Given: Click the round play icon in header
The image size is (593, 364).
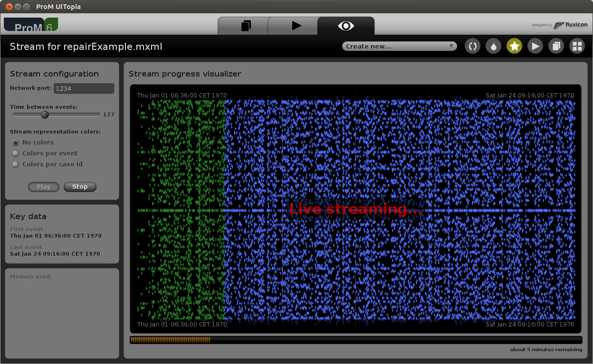Looking at the screenshot, I should (535, 46).
